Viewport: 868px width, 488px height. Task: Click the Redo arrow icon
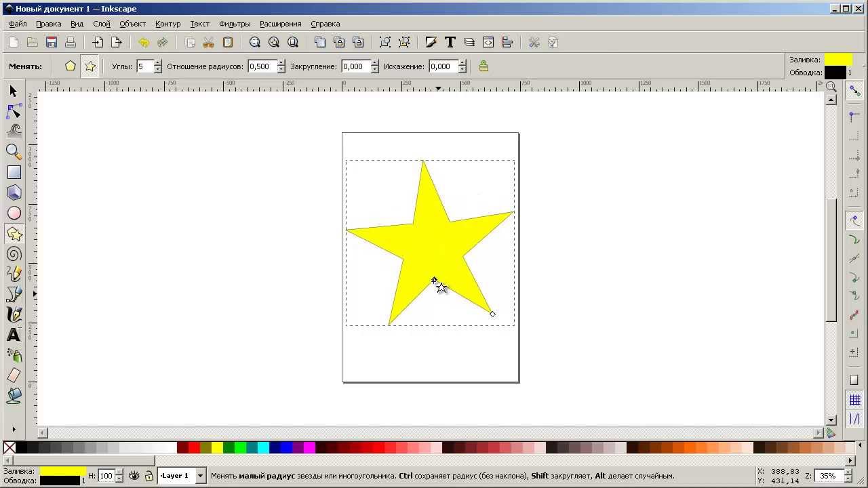(163, 42)
